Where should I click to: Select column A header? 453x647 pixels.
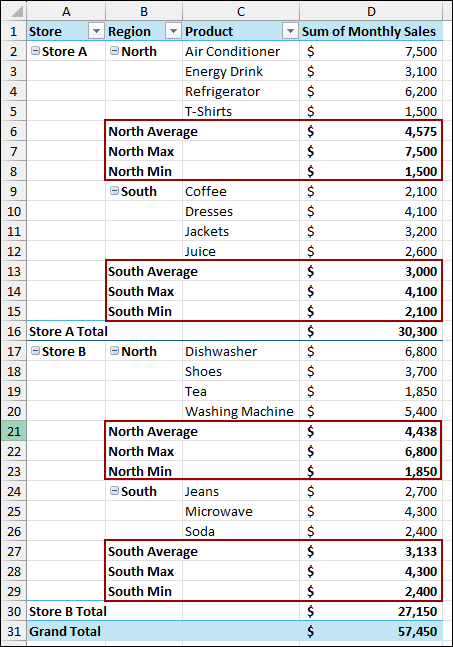[x=66, y=12]
